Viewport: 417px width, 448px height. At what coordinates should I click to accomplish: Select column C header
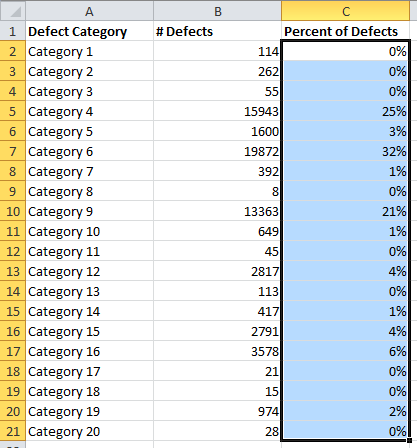coord(346,12)
